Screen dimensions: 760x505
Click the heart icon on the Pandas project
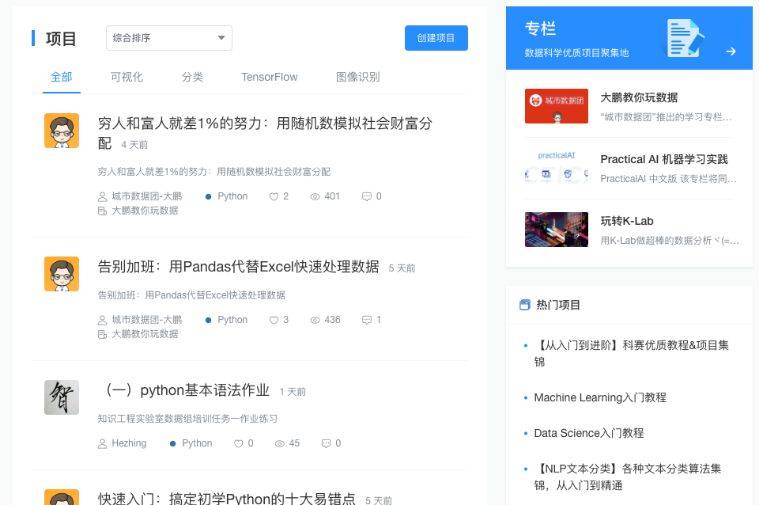point(274,320)
